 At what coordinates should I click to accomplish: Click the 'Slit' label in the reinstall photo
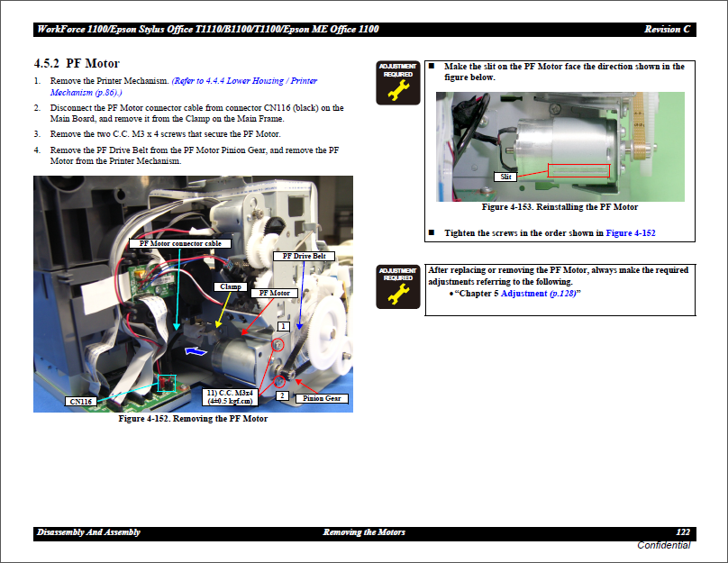tap(505, 177)
